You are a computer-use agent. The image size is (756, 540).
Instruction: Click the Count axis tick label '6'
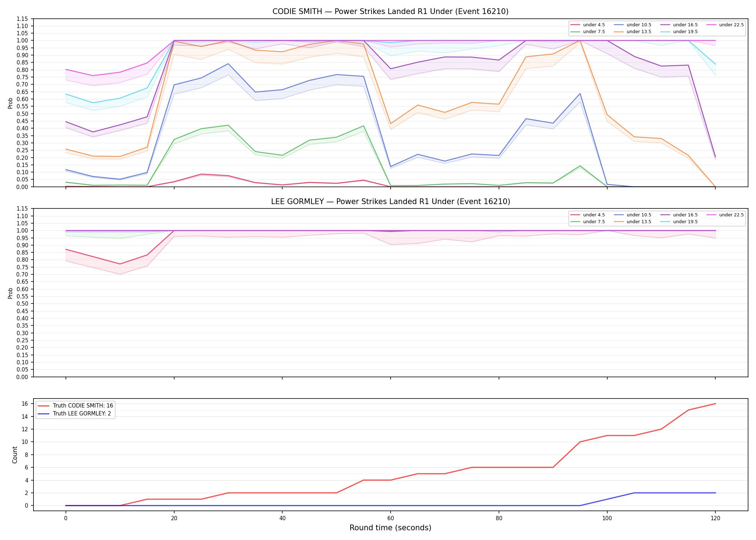pos(26,468)
